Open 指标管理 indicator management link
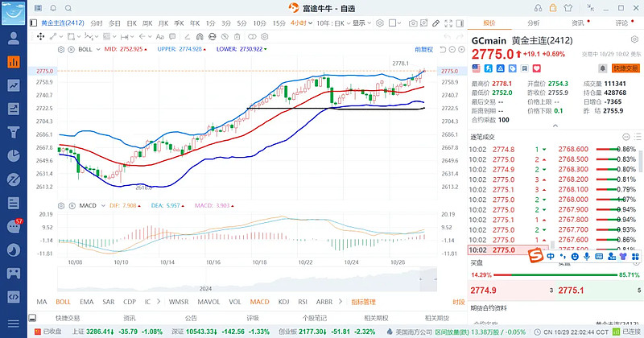The image size is (644, 338). pyautogui.click(x=363, y=302)
